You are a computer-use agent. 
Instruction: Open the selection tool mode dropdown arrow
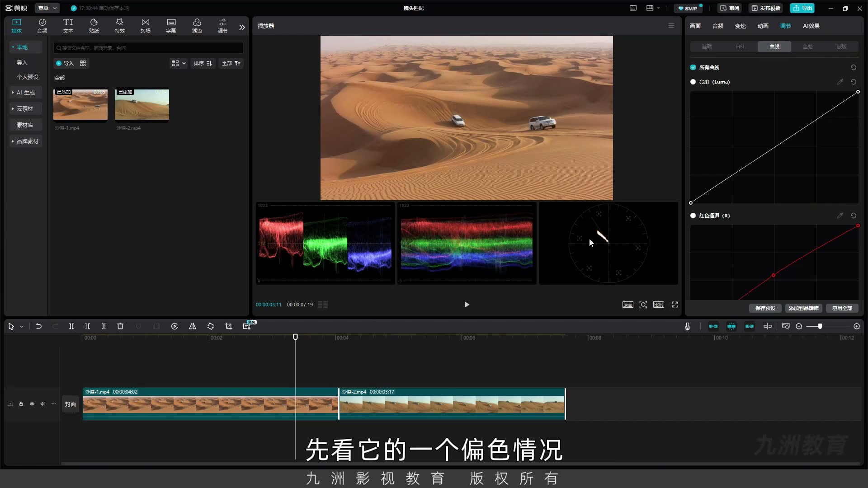(22, 327)
